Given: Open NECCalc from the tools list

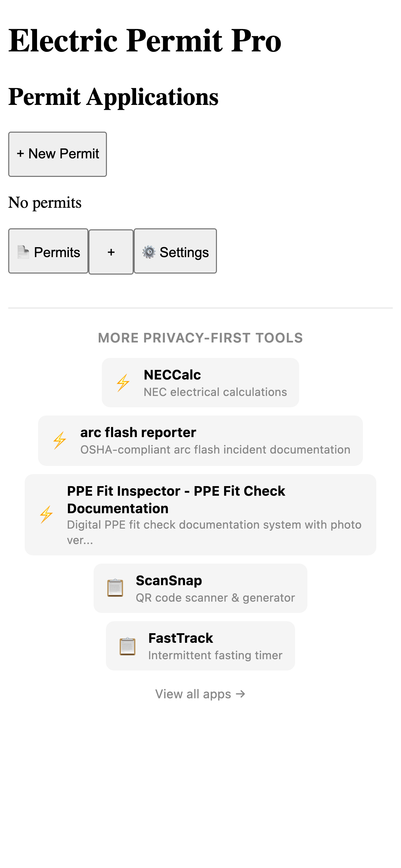Looking at the screenshot, I should [x=200, y=382].
